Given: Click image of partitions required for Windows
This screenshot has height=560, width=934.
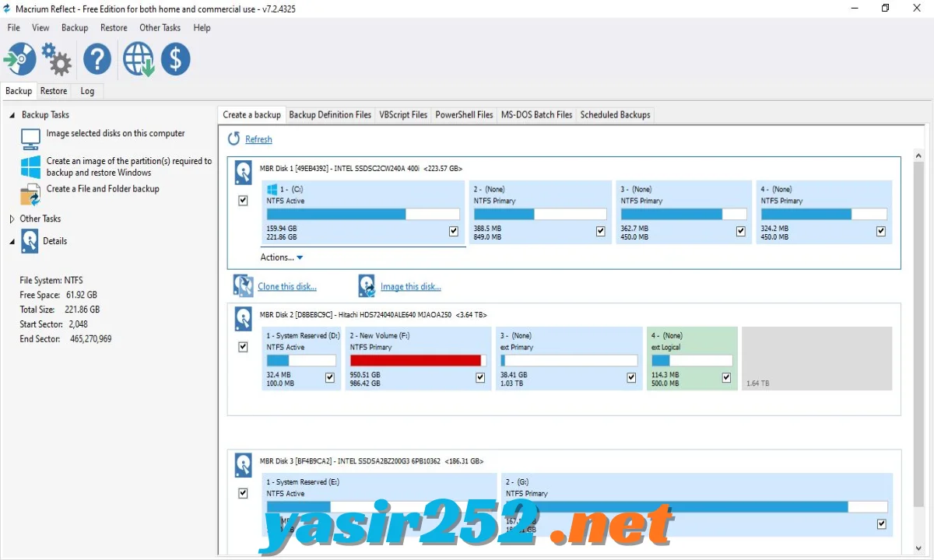Looking at the screenshot, I should coord(129,166).
